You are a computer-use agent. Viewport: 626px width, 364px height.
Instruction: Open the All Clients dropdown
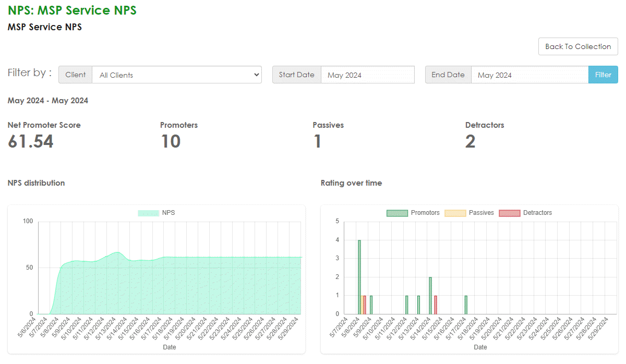point(177,75)
